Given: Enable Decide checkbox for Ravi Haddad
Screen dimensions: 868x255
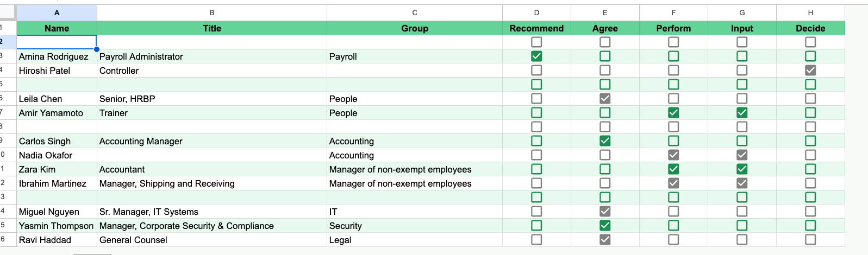Looking at the screenshot, I should pyautogui.click(x=810, y=239).
